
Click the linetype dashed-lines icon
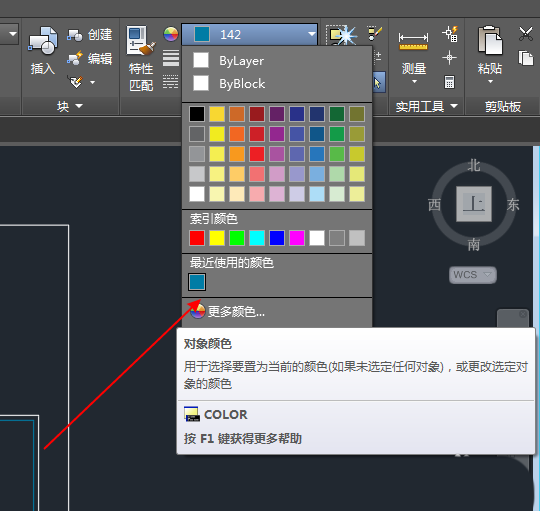(171, 82)
